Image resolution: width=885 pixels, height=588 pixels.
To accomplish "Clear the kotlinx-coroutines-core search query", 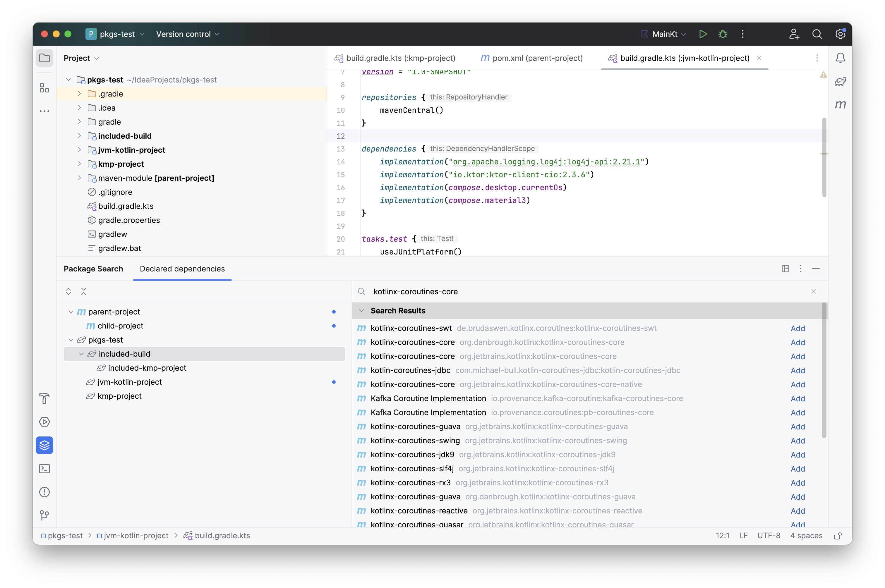I will [x=813, y=291].
